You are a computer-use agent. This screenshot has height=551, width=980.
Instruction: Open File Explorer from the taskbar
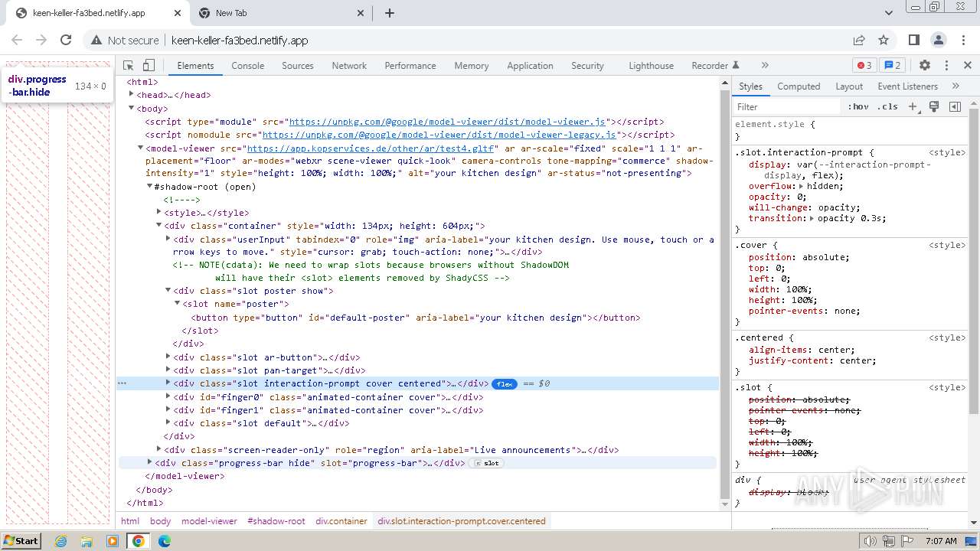click(87, 541)
